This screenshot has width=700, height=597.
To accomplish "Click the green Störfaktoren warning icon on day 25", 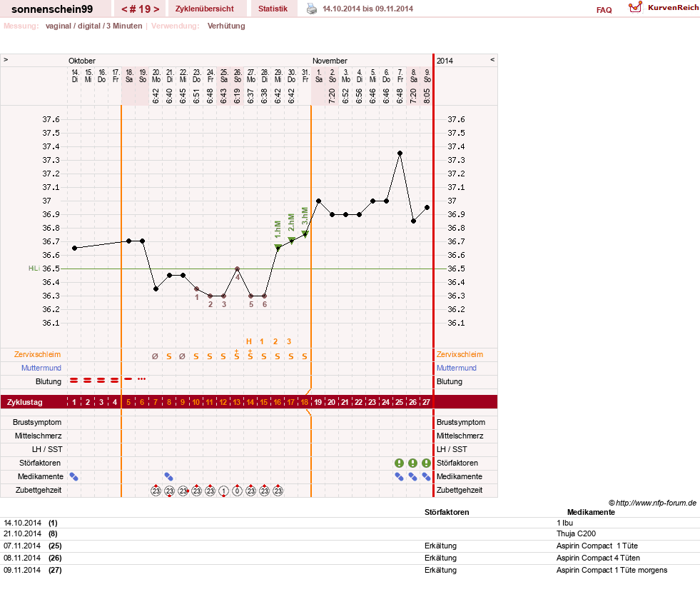I will coord(399,463).
